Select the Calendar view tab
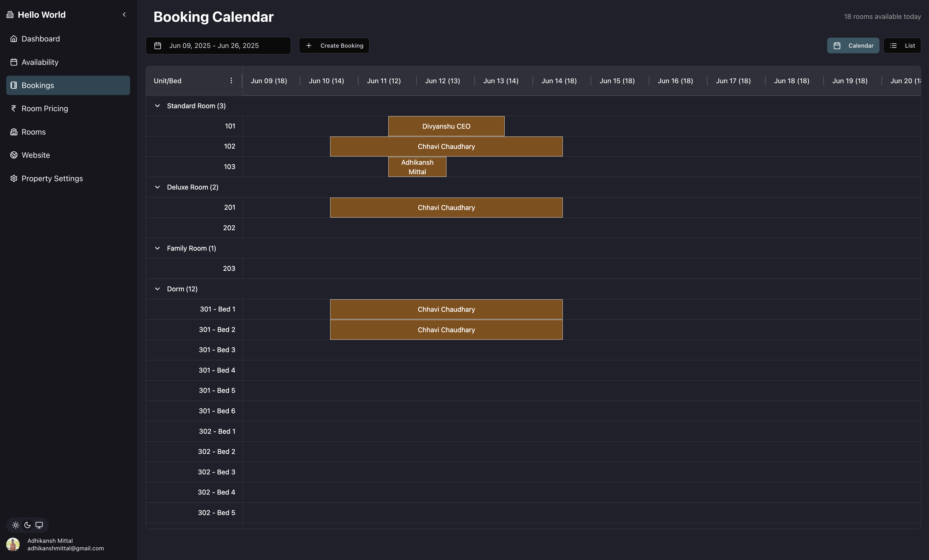 853,45
